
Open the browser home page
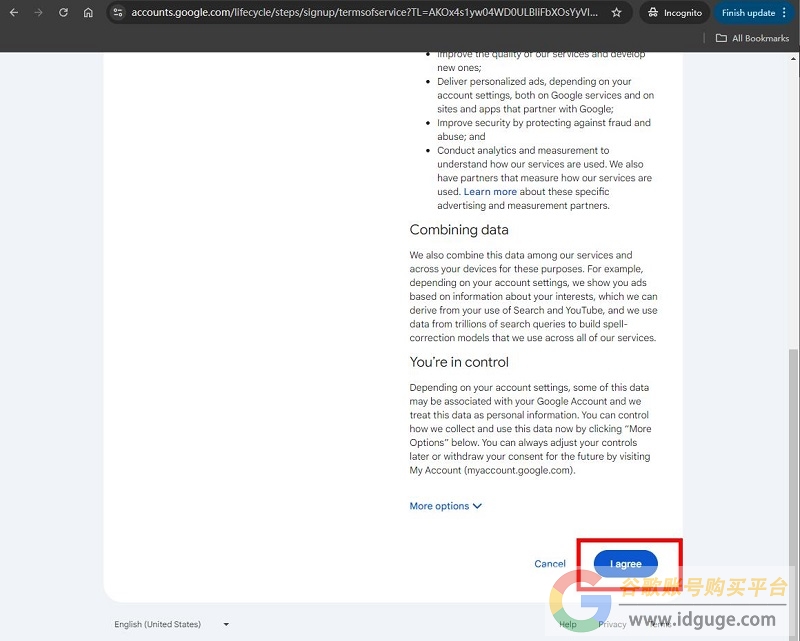88,12
